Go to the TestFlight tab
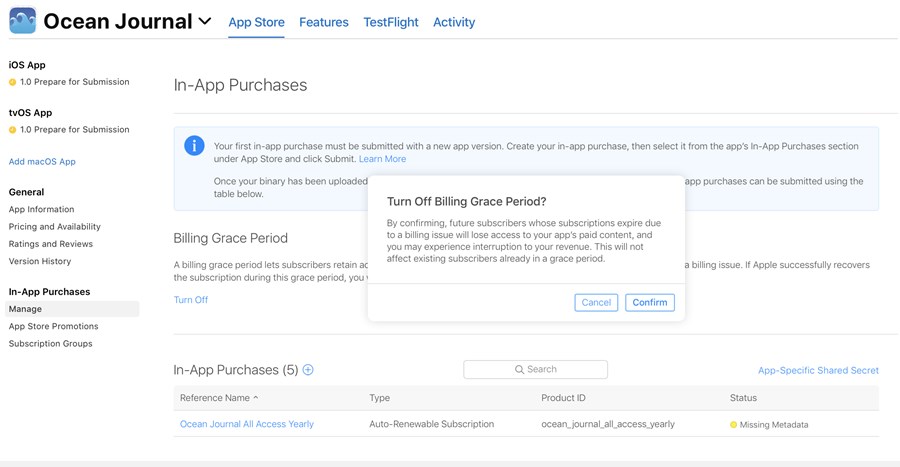Image resolution: width=900 pixels, height=467 pixels. [x=391, y=22]
